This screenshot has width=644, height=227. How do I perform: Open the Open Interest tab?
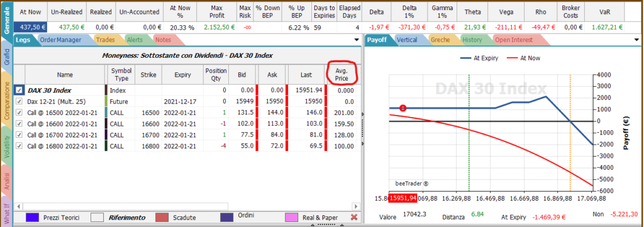[513, 40]
